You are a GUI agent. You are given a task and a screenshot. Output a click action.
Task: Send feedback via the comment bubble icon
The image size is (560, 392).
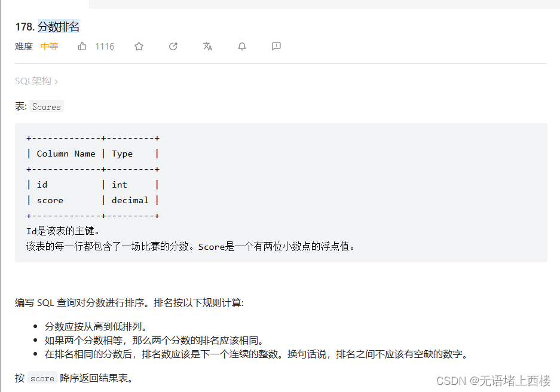[276, 46]
